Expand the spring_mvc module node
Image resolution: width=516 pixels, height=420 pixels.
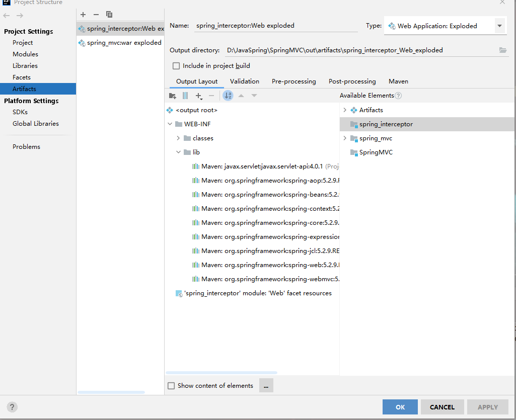click(345, 138)
